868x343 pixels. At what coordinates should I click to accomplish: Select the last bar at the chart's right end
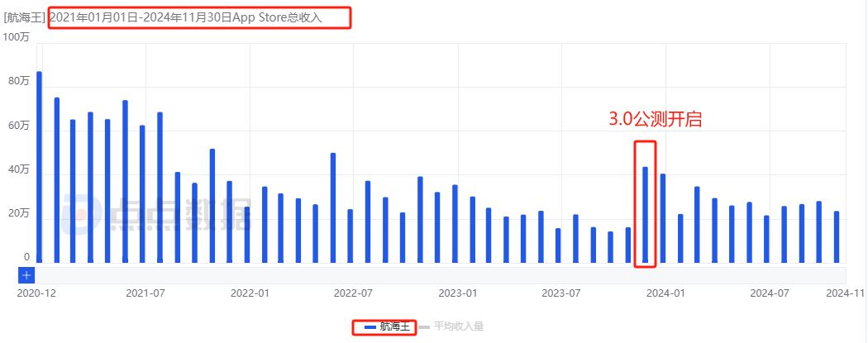(x=837, y=236)
